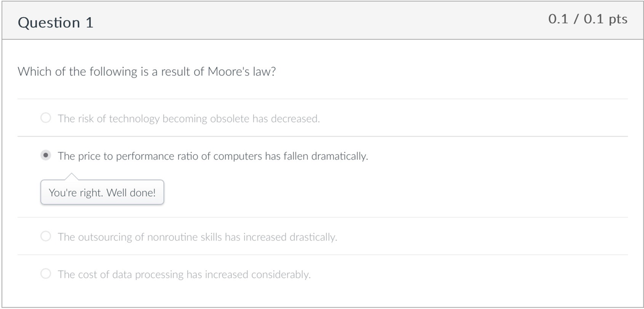Click the answer text about outsourcing increasing drastically
Viewport: 644px width, 309px height.
197,237
